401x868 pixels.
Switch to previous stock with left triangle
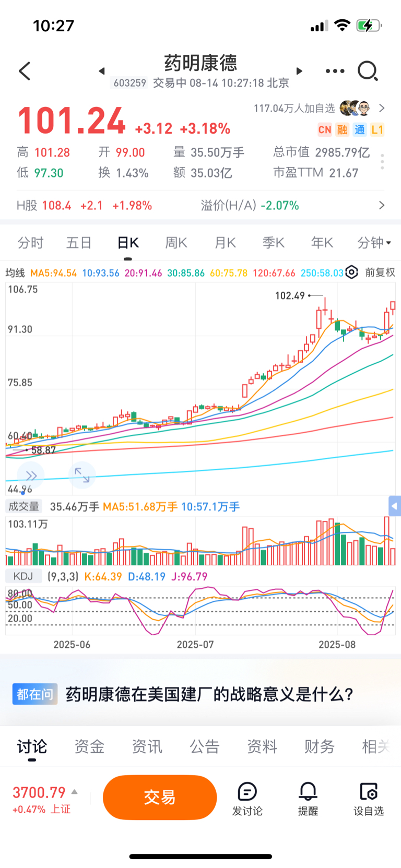click(102, 71)
